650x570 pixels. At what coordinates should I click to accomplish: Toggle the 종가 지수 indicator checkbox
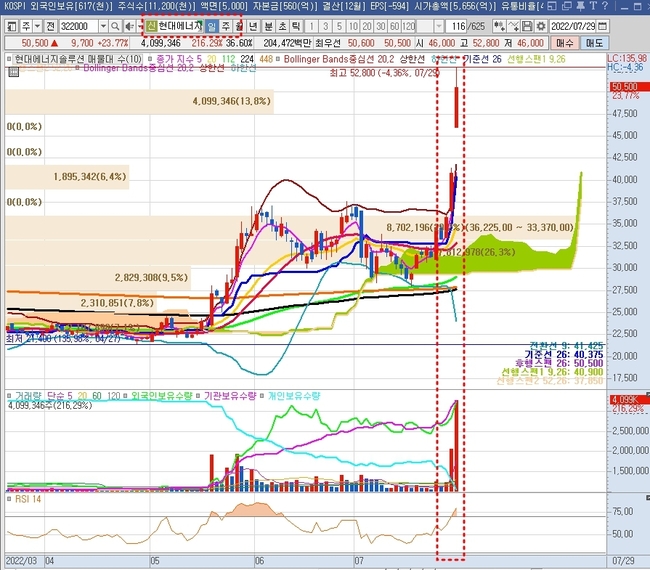(x=150, y=60)
